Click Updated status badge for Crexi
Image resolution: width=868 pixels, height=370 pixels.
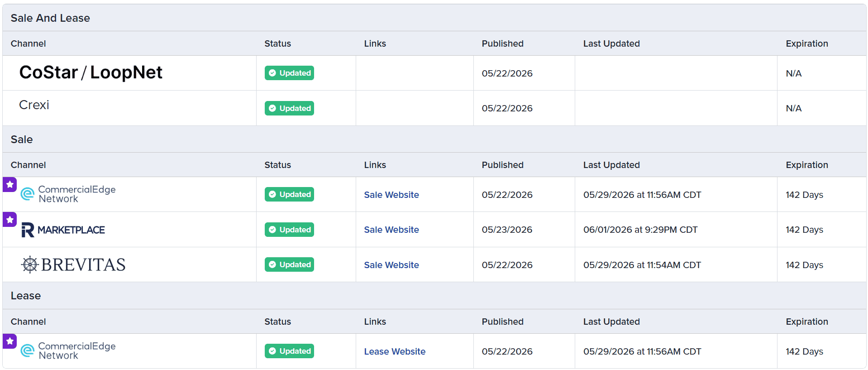pos(289,108)
